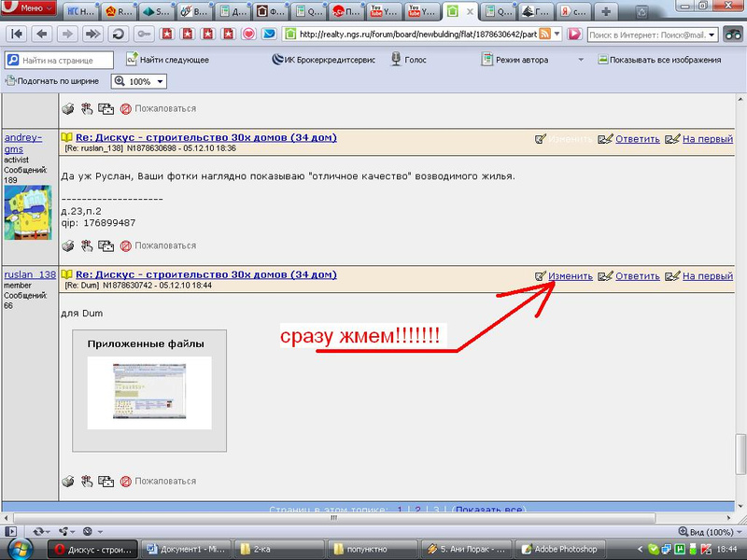Viewport: 747px width, 560px height.
Task: Click Изменить in ruslan_138 post
Action: pos(571,276)
